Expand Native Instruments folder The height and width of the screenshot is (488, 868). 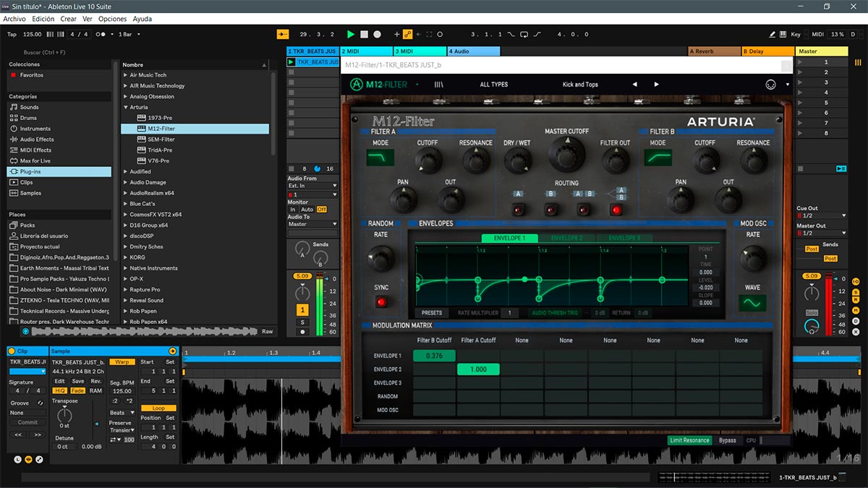pos(126,268)
